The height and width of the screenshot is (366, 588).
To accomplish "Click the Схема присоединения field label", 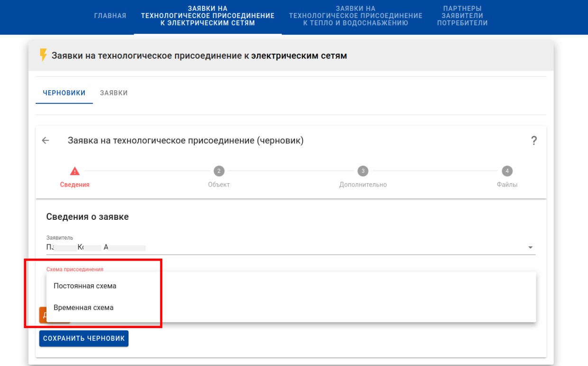I will point(74,269).
